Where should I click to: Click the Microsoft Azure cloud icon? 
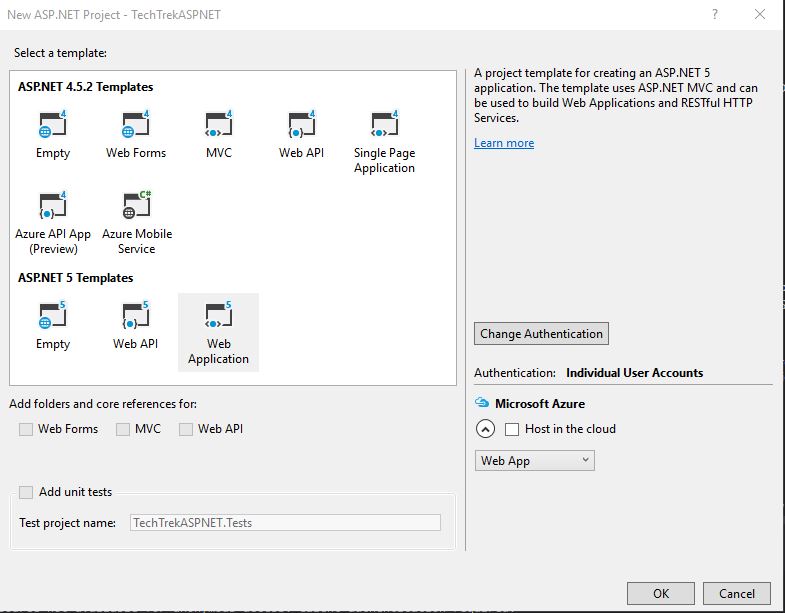click(x=482, y=402)
